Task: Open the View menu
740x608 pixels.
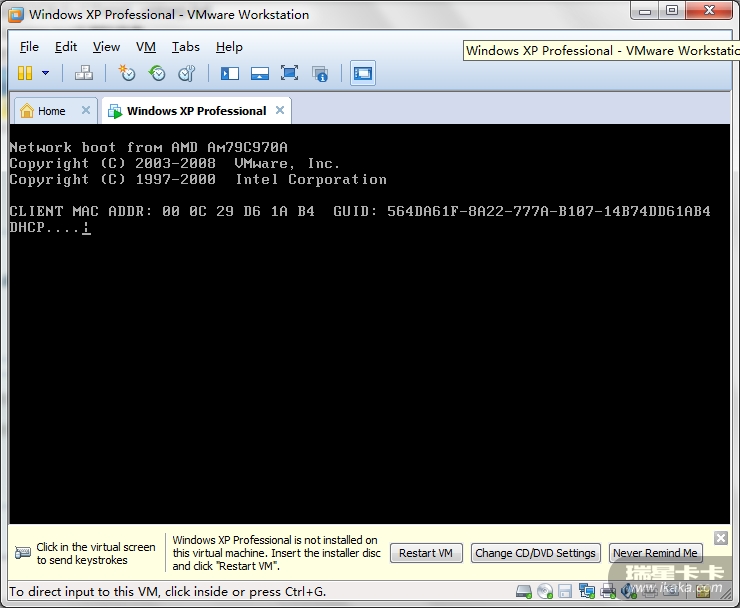Action: pos(106,47)
